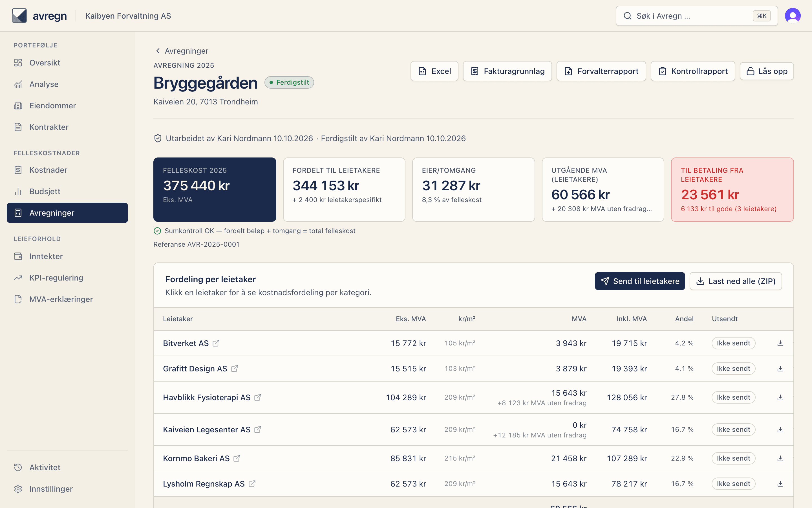
Task: Select the Felleskost 2025 summary card
Action: point(215,189)
